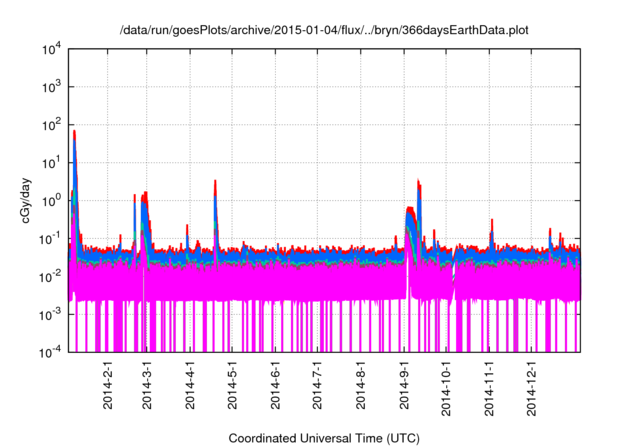Image resolution: width=640 pixels, height=448 pixels.
Task: Select the 2014-3-1 date tick label
Action: point(147,390)
